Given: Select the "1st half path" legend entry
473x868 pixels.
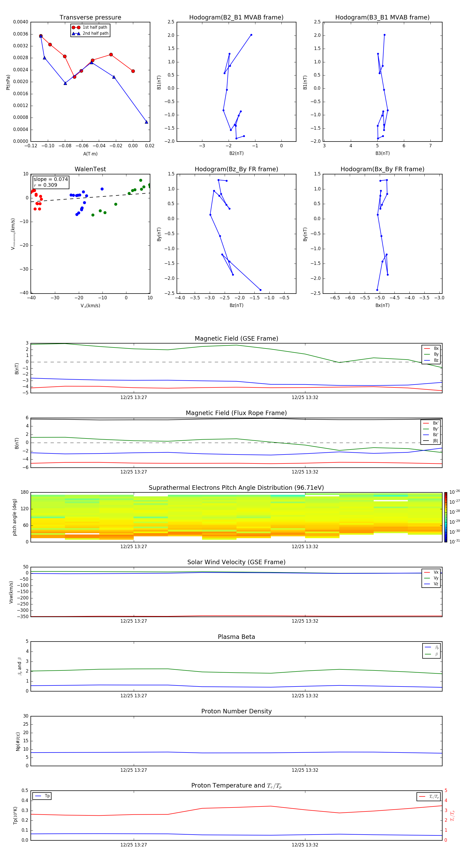Looking at the screenshot, I should point(90,27).
